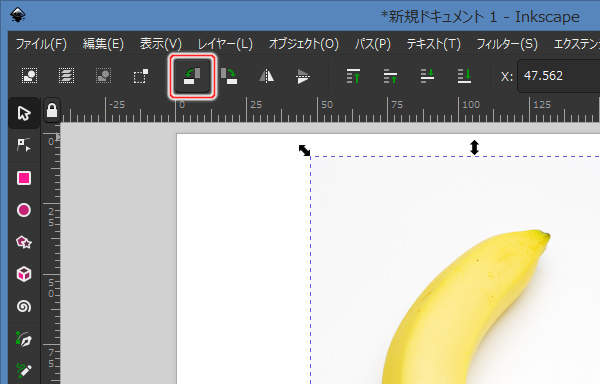Open the オブジェクト(O) menu
The height and width of the screenshot is (384, 600).
pos(304,44)
